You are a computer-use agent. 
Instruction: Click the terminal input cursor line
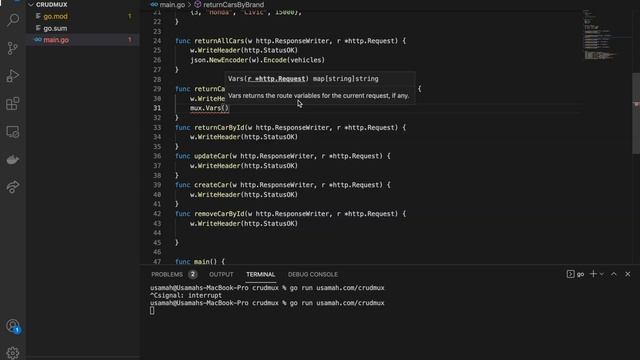coord(152,311)
